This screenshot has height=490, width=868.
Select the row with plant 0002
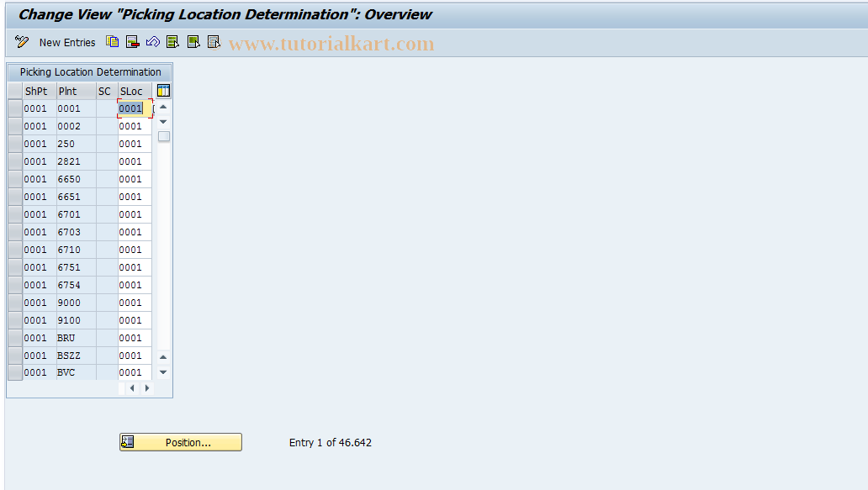[15, 126]
